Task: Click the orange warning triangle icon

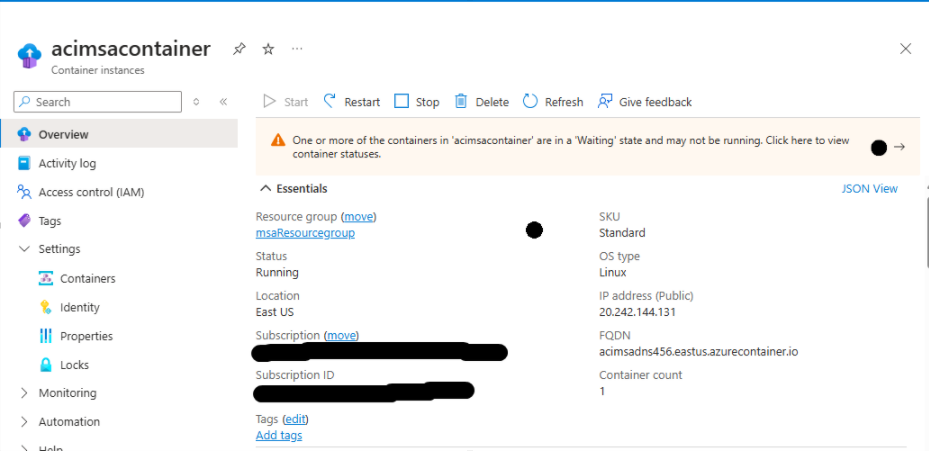Action: [278, 140]
